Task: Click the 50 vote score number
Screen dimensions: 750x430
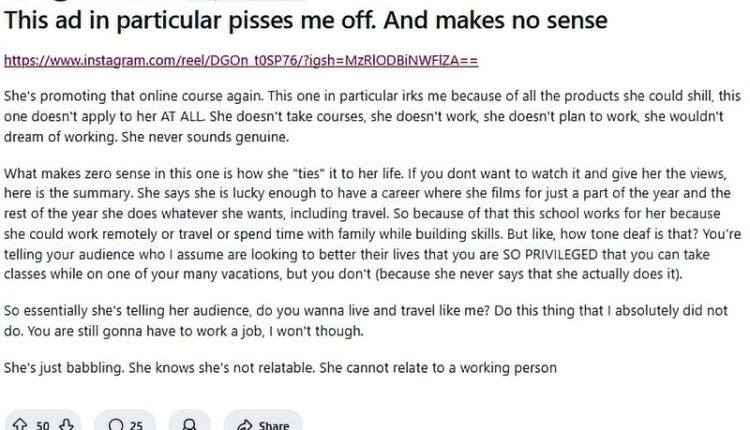Action: pos(43,425)
